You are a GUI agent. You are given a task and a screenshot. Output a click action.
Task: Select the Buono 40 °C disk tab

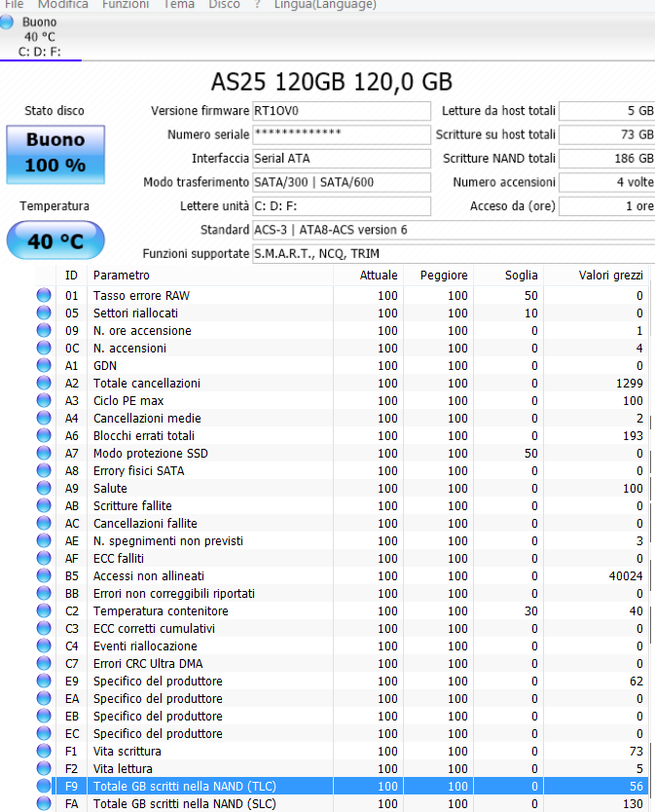tap(40, 37)
